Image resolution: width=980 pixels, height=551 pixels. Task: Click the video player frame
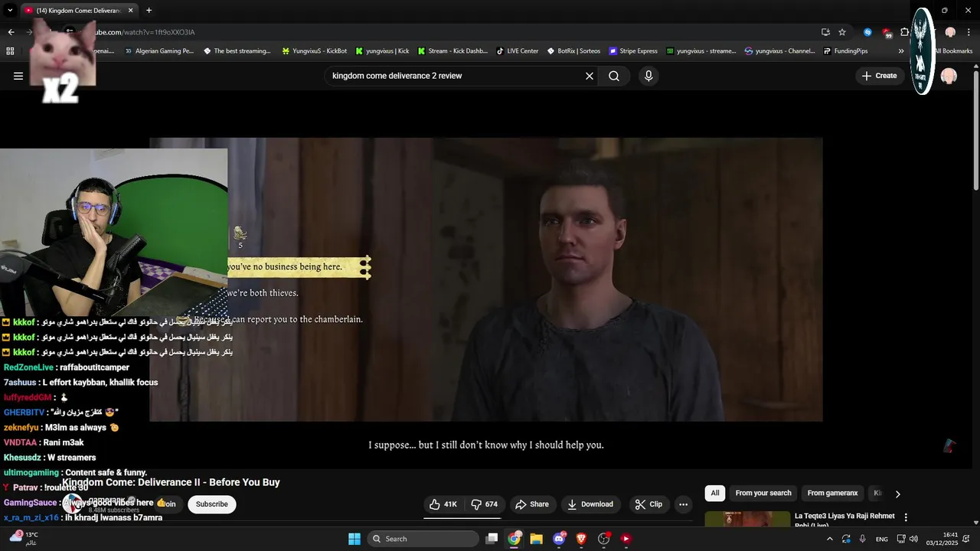(486, 279)
